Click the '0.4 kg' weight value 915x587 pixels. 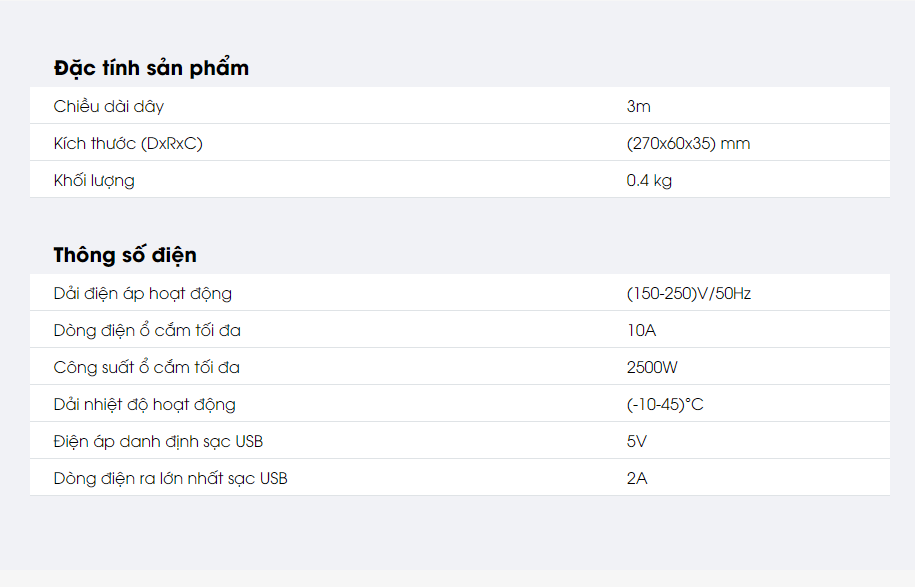coord(649,180)
